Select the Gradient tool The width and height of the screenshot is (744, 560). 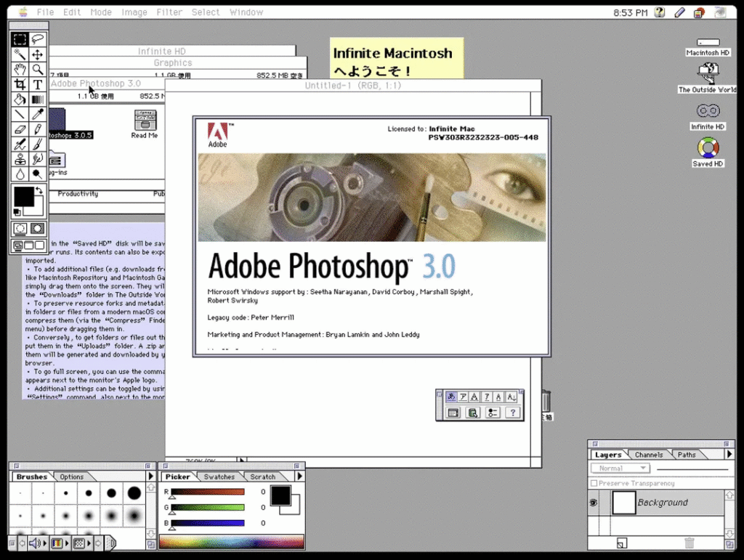point(38,100)
